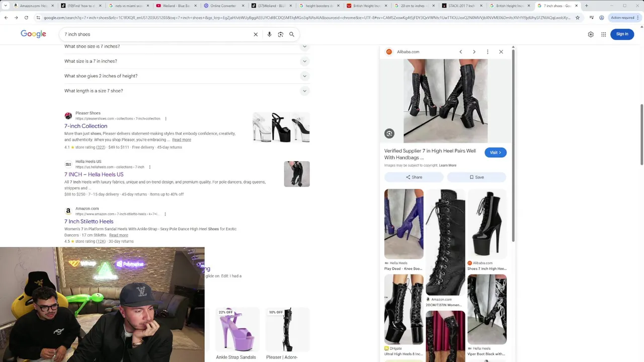
Task: Start voice search with the microphone icon
Action: 269,34
